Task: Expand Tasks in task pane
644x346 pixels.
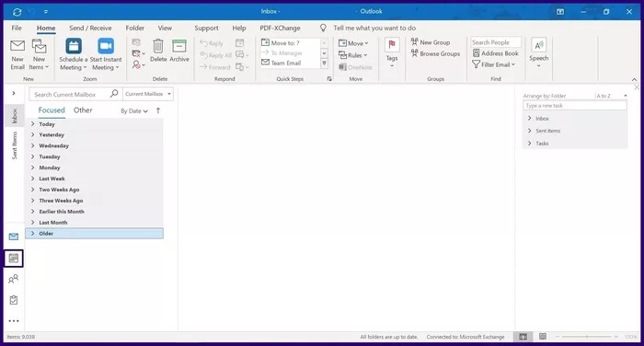Action: pyautogui.click(x=529, y=143)
